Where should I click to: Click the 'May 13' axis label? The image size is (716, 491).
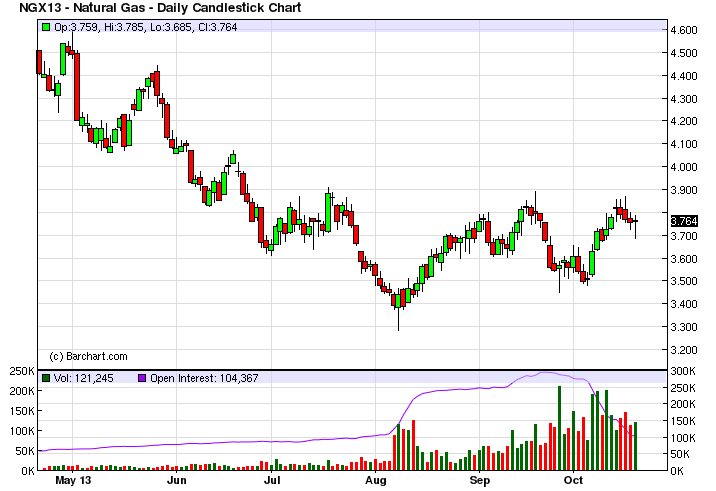pos(73,480)
